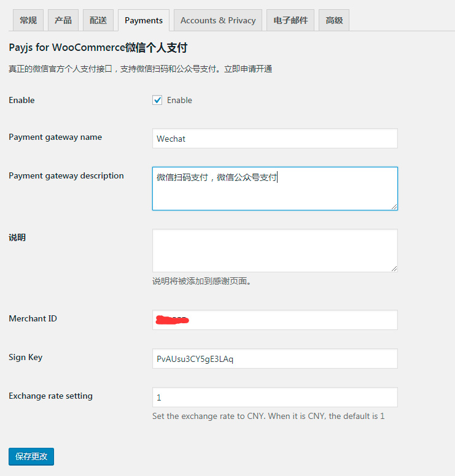Focus the Payment gateway description textarea
Image resolution: width=455 pixels, height=476 pixels.
(x=274, y=188)
